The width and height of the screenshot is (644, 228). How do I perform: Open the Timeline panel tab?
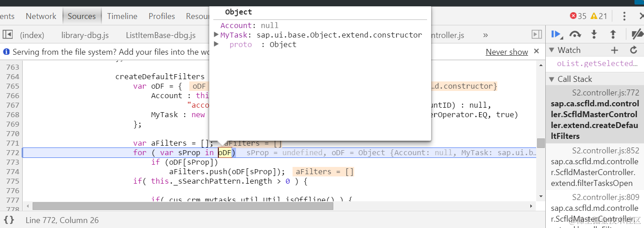point(122,16)
